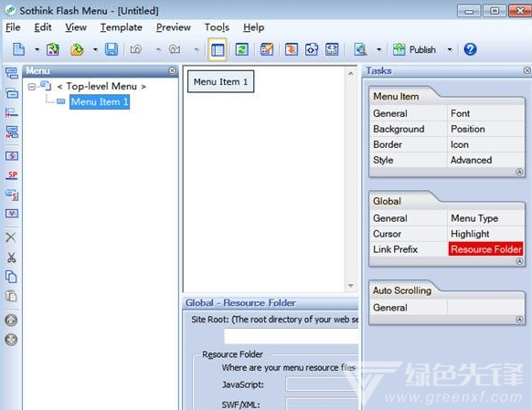The height and width of the screenshot is (410, 532).
Task: Click the preview scrollbar down arrow
Action: coord(351,286)
